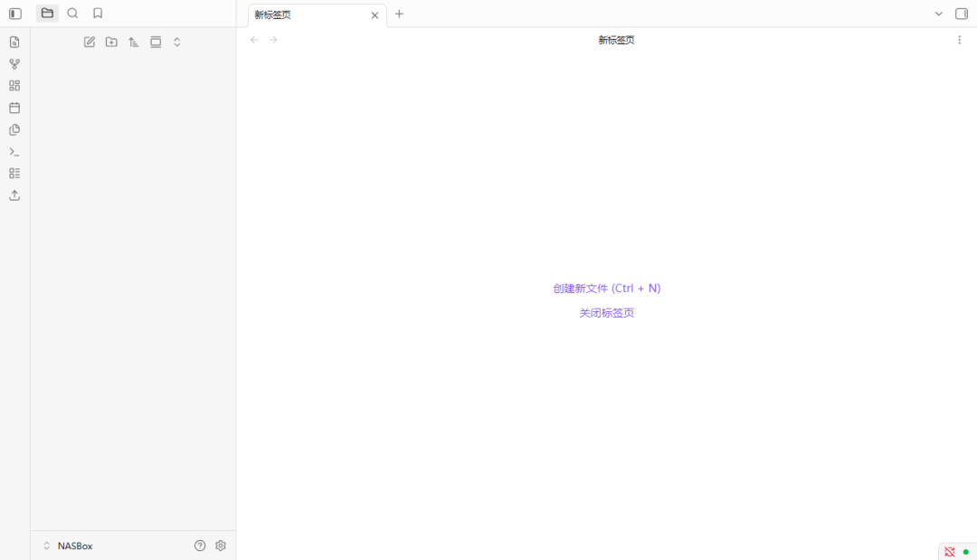The height and width of the screenshot is (560, 977).
Task: Open settings via gear icon
Action: pyautogui.click(x=221, y=546)
